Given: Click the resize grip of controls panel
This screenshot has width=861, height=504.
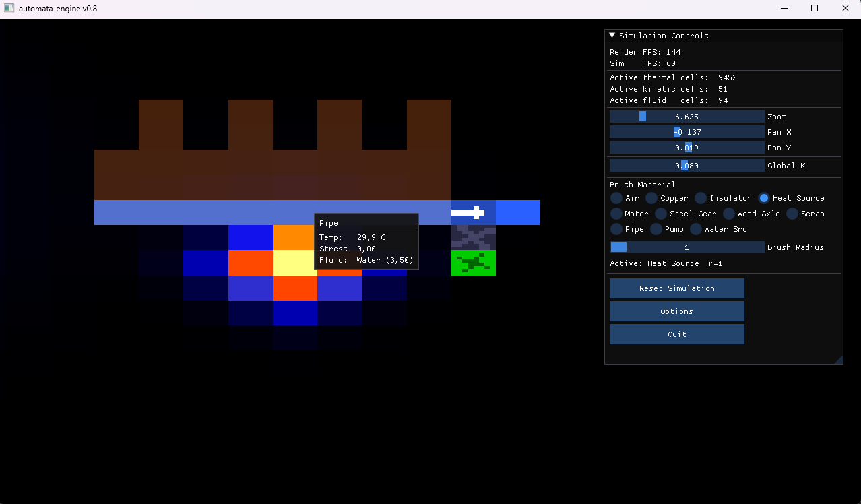Looking at the screenshot, I should coord(839,360).
